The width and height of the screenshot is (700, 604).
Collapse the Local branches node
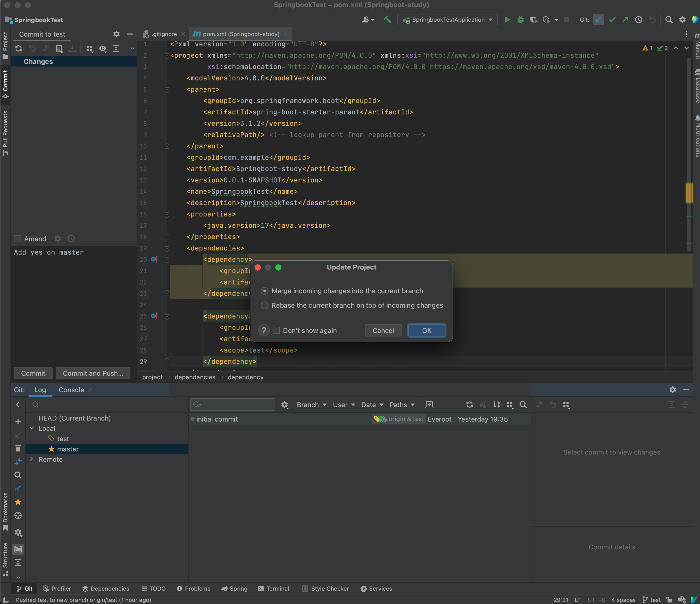pos(31,428)
